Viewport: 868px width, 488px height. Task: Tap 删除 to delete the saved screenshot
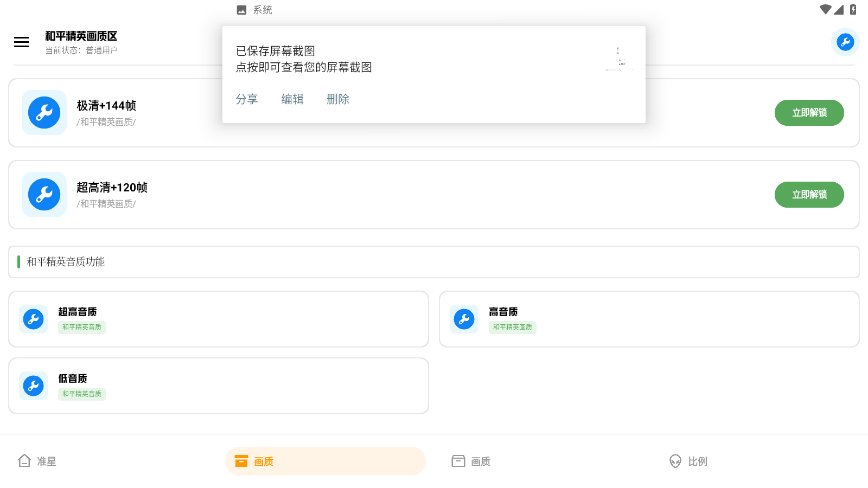pyautogui.click(x=338, y=99)
